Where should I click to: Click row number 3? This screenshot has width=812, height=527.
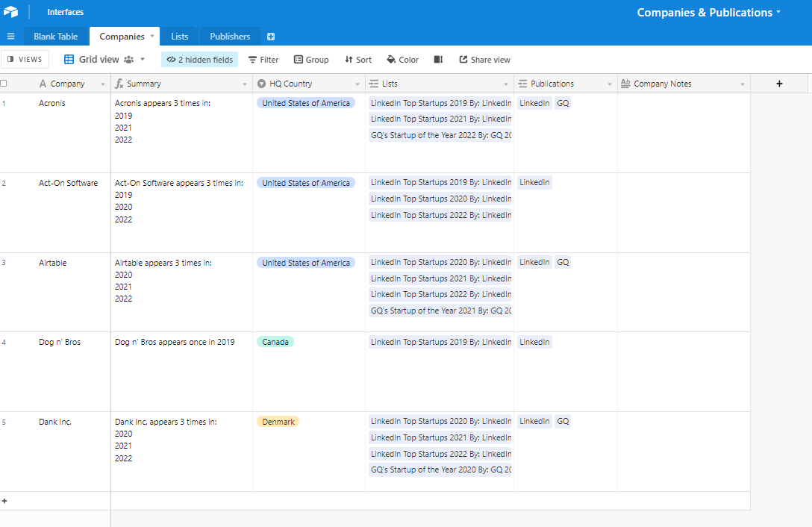click(4, 263)
